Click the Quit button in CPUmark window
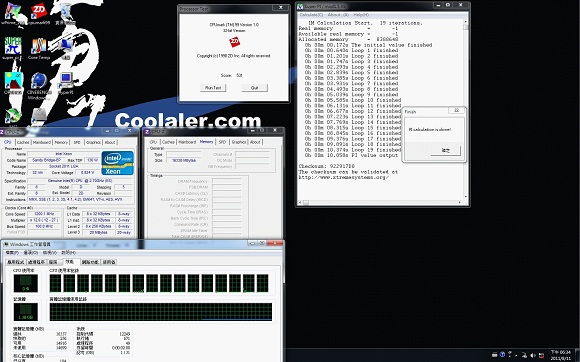This screenshot has width=580, height=362. point(254,88)
